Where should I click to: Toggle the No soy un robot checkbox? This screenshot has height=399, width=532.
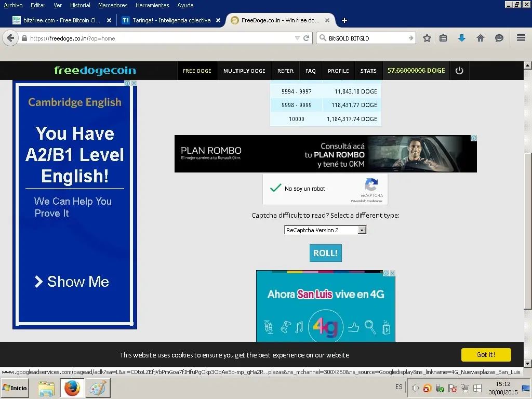(275, 188)
